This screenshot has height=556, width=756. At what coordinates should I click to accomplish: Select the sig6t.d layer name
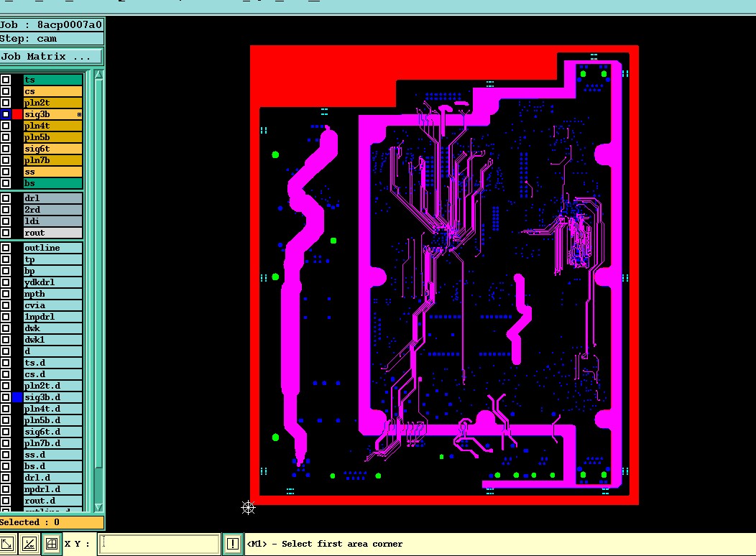tap(53, 432)
